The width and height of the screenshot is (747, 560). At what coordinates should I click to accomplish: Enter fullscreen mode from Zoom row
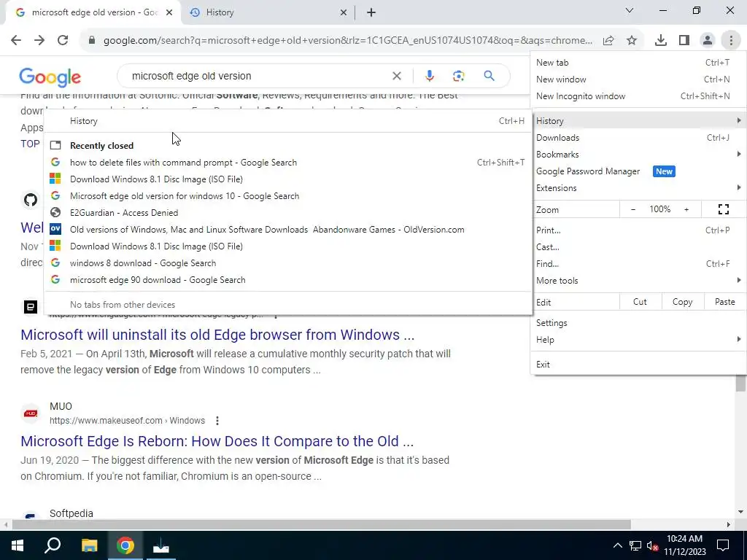(x=723, y=209)
